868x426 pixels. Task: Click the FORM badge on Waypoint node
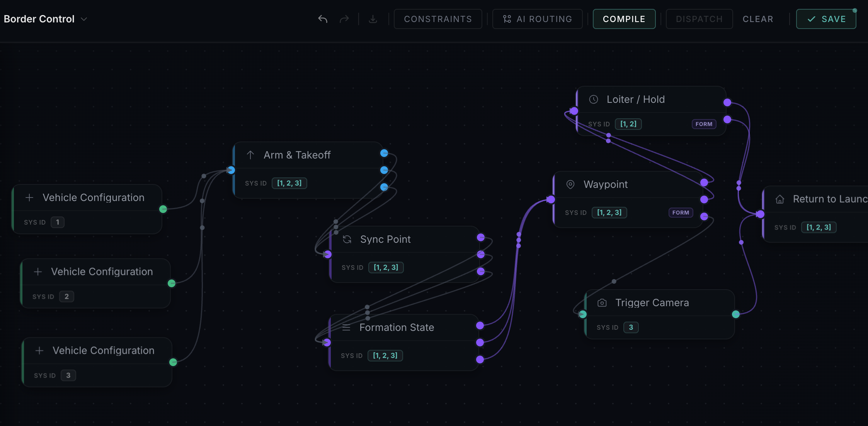pos(681,213)
